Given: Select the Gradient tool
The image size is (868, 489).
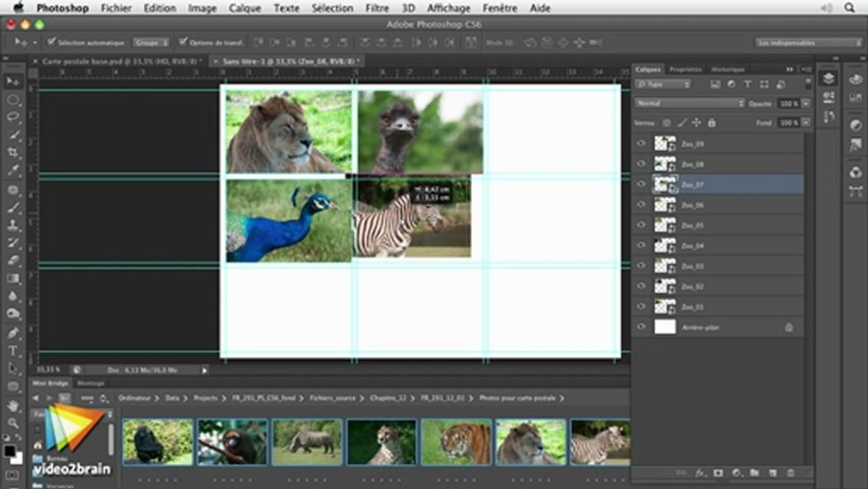Looking at the screenshot, I should point(13,278).
